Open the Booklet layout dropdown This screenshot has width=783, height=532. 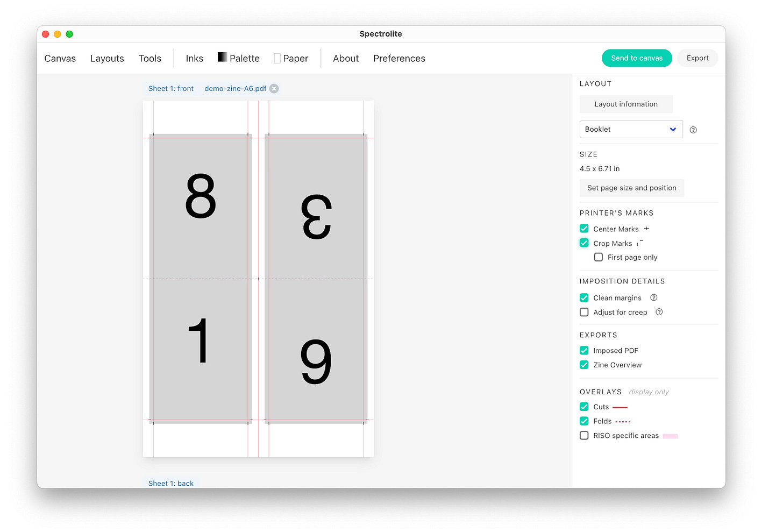point(631,129)
